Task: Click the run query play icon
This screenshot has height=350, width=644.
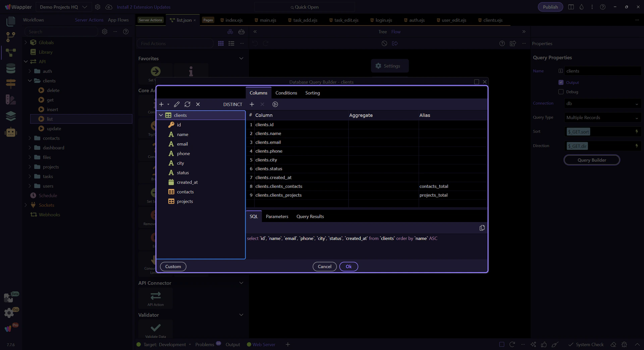Action: point(275,104)
